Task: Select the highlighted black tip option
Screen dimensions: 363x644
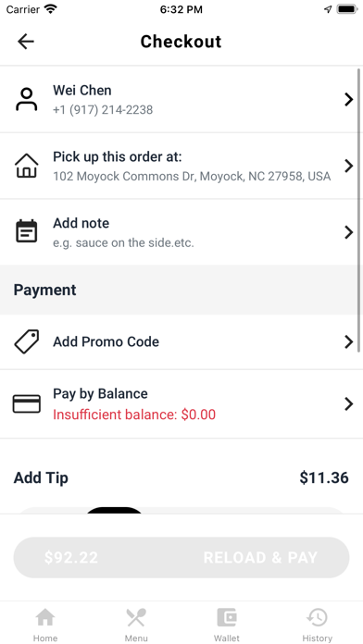Action: (x=114, y=511)
